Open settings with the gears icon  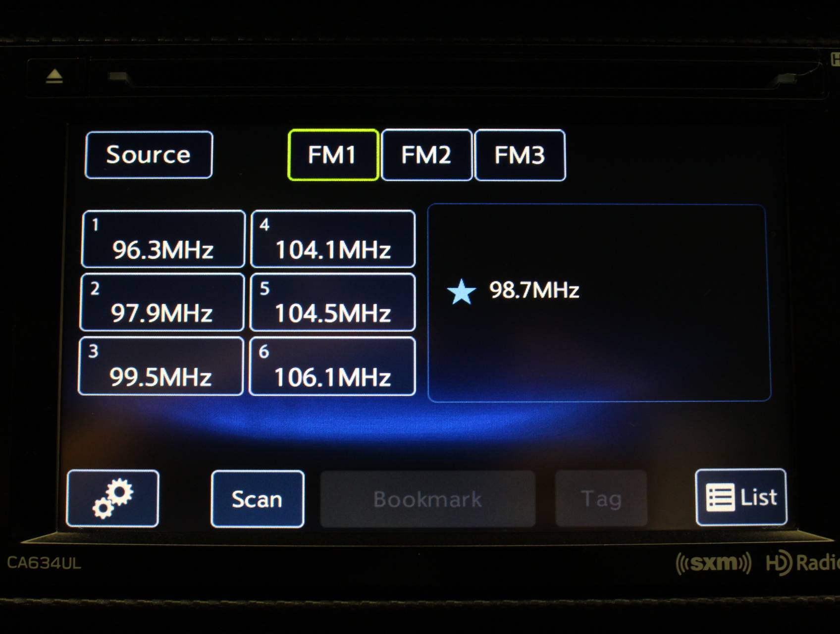pos(112,498)
